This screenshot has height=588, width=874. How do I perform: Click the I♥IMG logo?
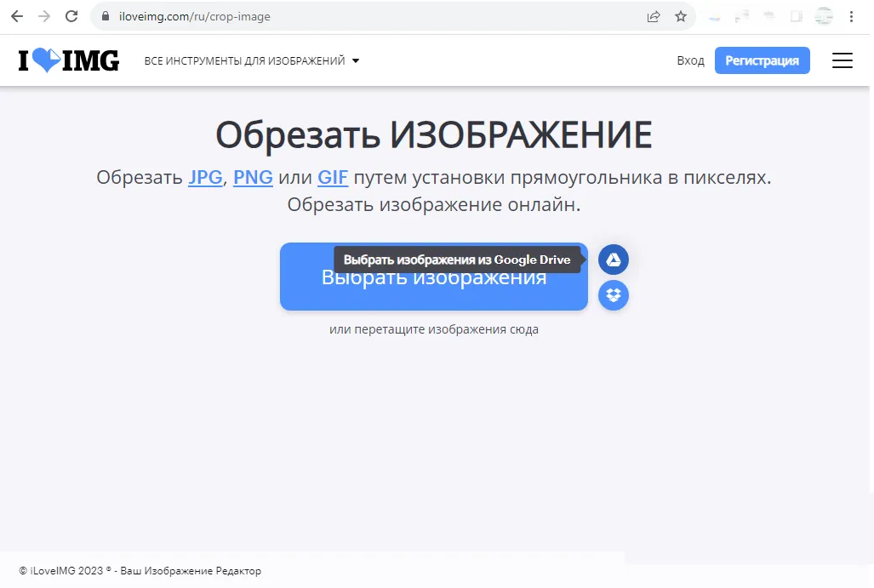(68, 60)
